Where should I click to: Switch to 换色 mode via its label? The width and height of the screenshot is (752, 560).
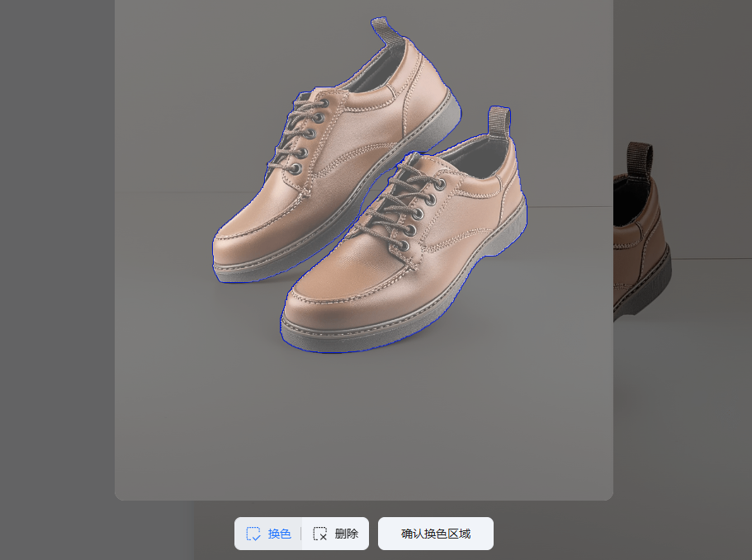pyautogui.click(x=279, y=534)
